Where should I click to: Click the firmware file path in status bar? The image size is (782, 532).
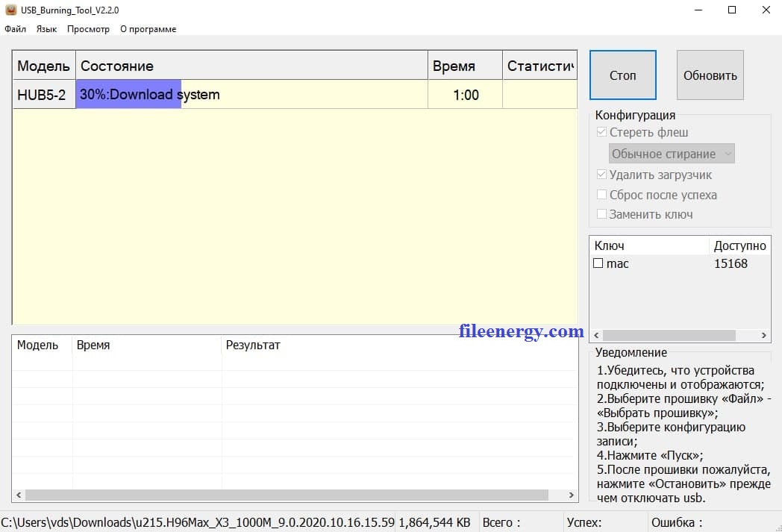click(x=198, y=522)
